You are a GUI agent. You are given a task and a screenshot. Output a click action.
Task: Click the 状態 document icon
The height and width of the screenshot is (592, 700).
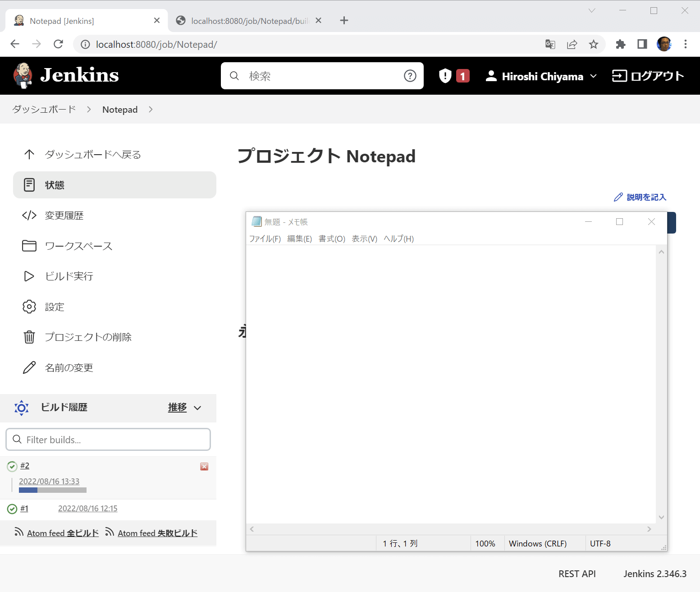click(29, 185)
